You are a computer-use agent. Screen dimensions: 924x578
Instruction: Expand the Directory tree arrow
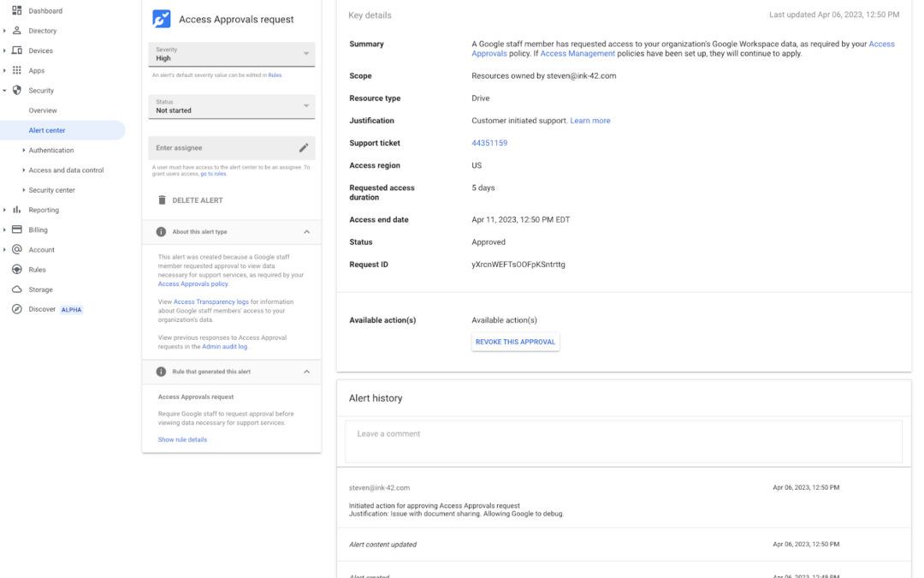tap(4, 31)
